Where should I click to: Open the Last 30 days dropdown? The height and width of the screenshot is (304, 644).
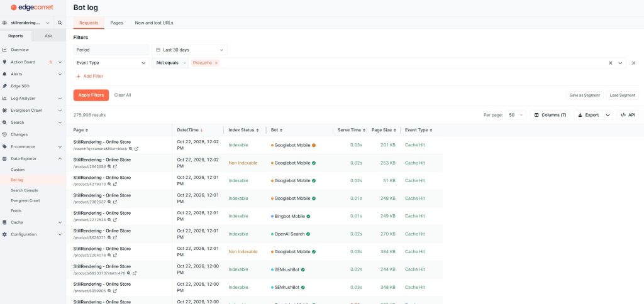pos(189,50)
